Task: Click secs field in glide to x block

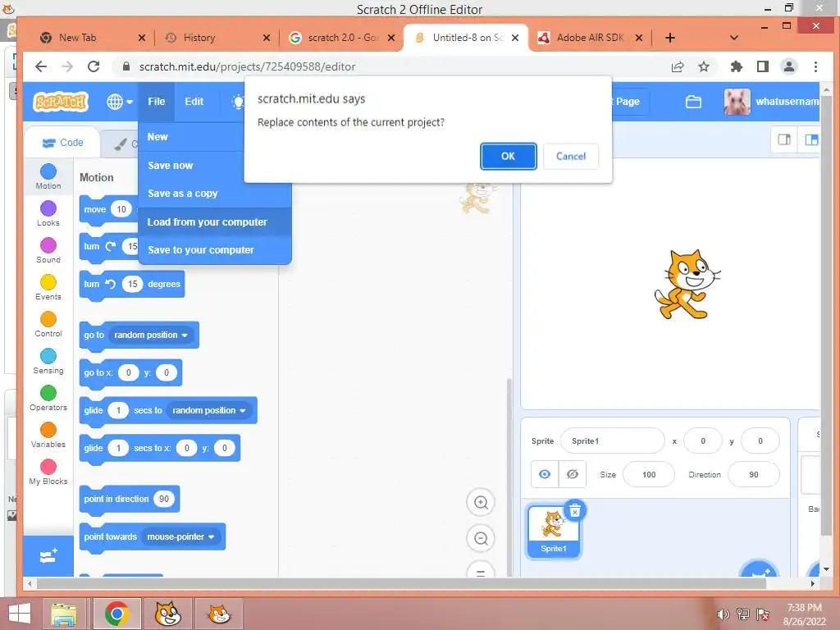Action: [x=118, y=448]
